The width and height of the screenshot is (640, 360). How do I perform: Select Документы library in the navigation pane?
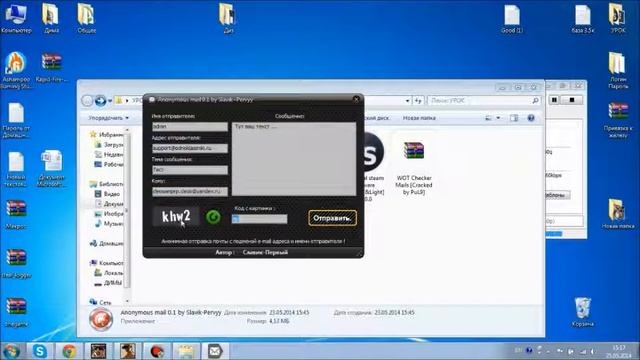[109, 204]
